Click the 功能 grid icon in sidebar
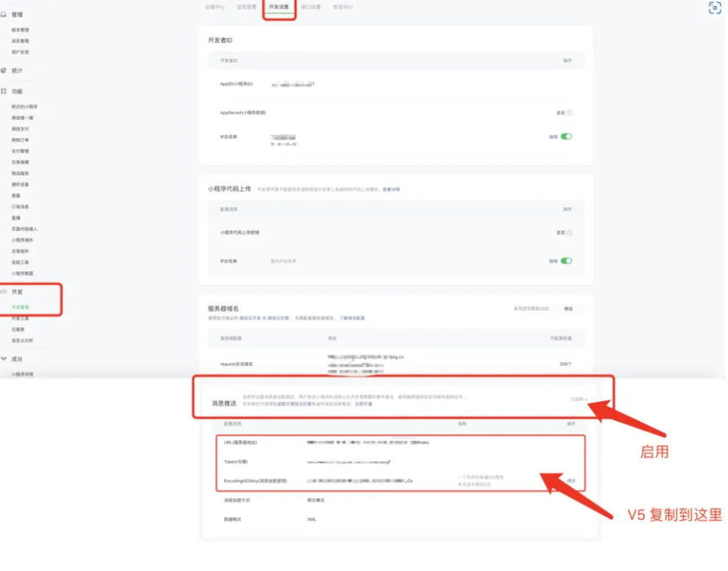 click(x=4, y=91)
